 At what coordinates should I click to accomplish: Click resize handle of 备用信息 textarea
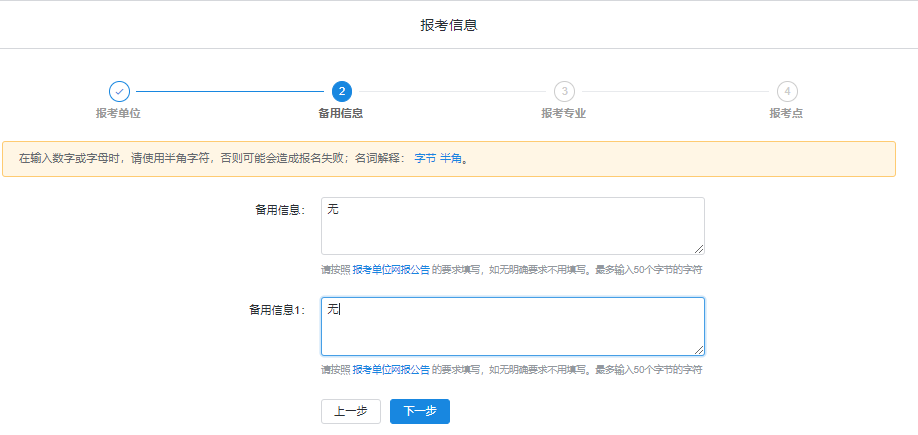click(699, 249)
